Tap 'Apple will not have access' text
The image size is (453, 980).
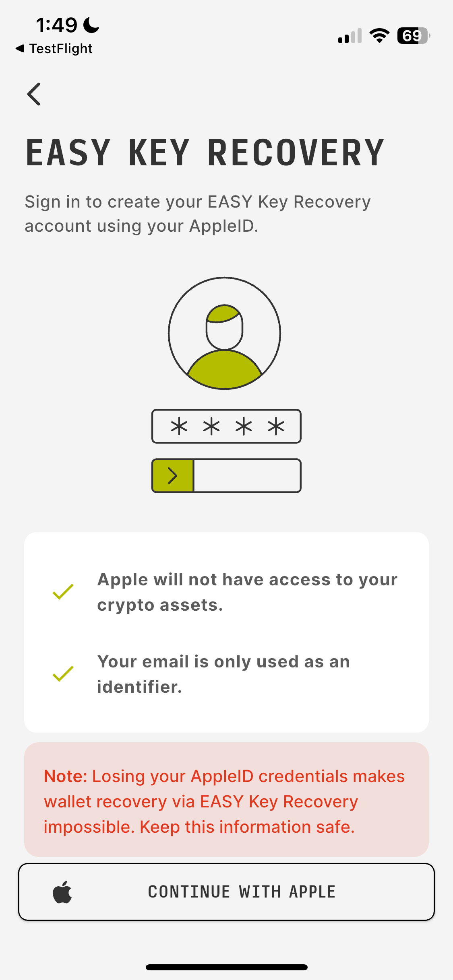pos(247,592)
